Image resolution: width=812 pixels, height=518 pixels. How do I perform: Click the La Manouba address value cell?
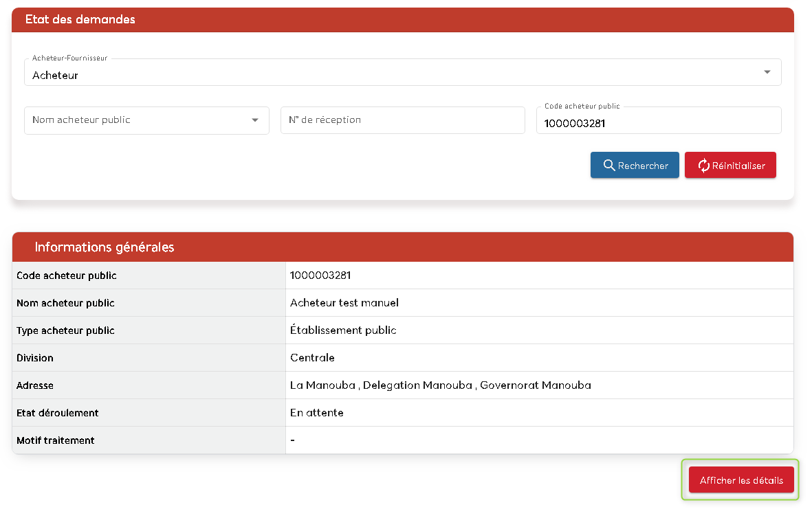coord(440,385)
